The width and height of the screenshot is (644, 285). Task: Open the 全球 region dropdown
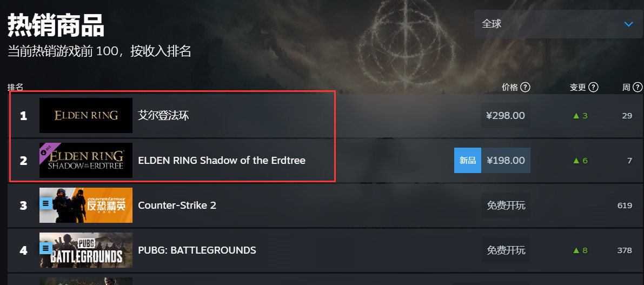[x=558, y=24]
